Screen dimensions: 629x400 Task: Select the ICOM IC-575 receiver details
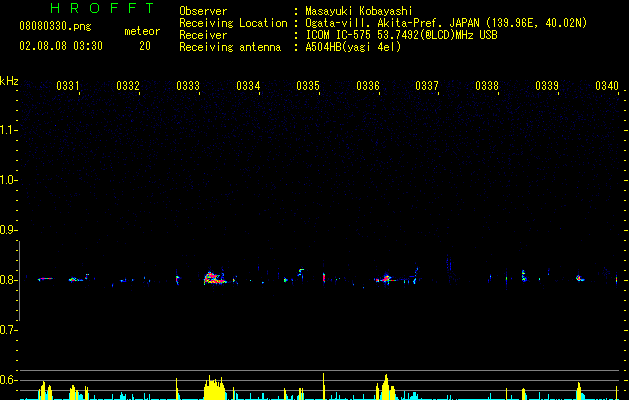(401, 35)
